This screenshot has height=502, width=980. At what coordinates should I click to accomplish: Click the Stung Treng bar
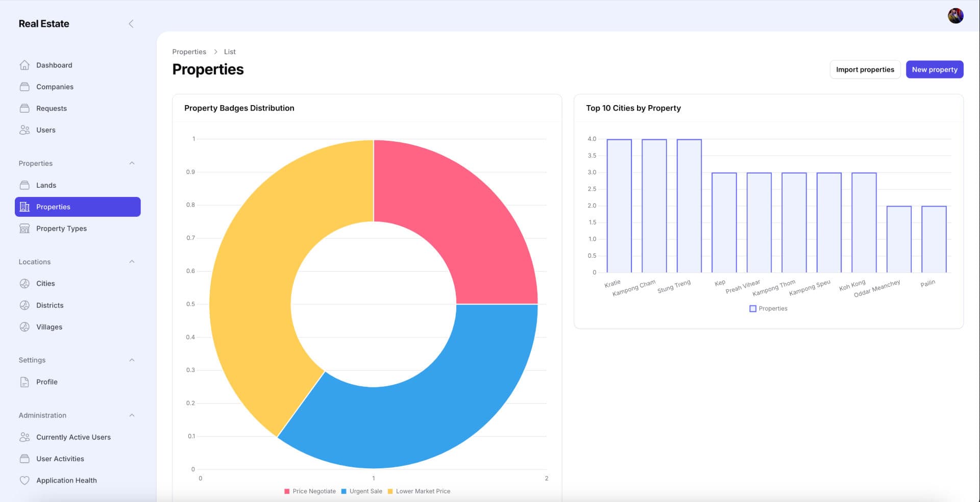(689, 206)
